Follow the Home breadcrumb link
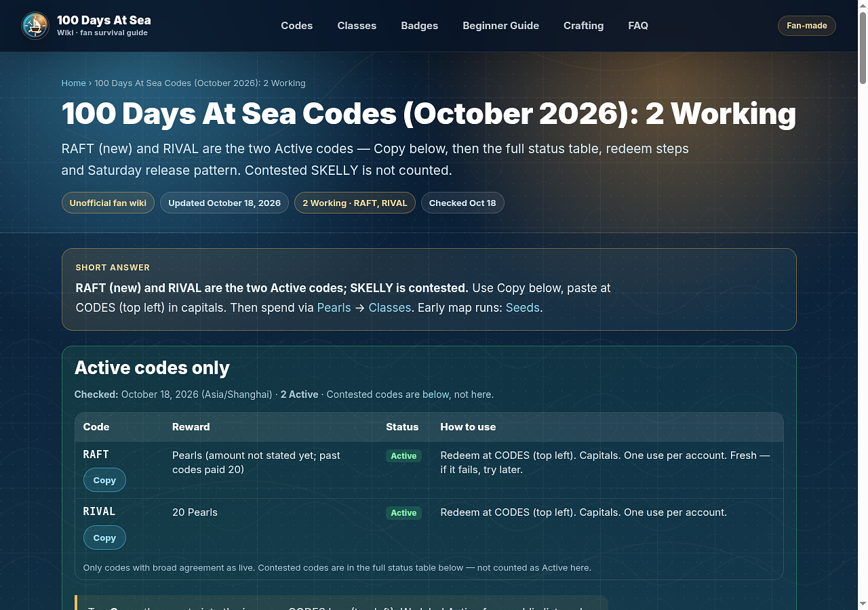 click(x=74, y=83)
